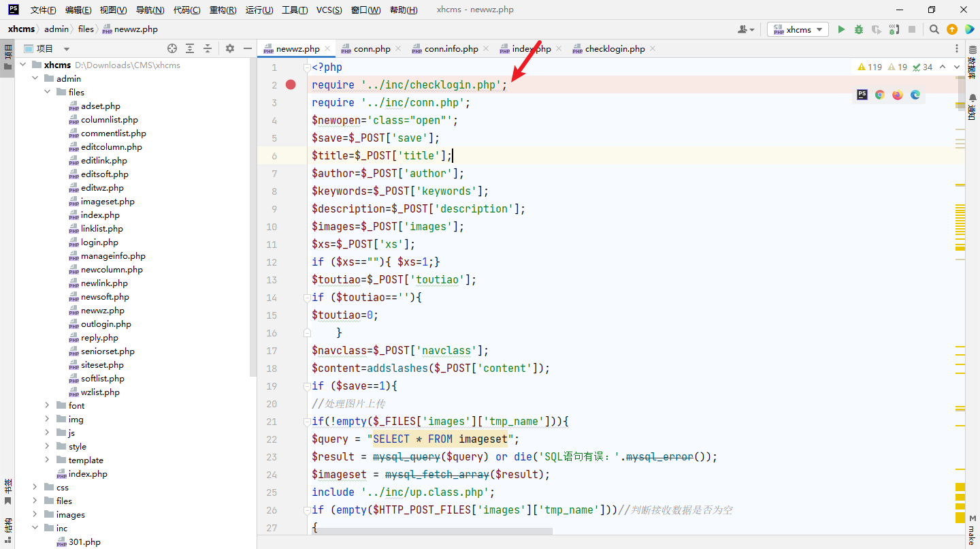Open the colorful JetBrains icon beside the update arrow
The width and height of the screenshot is (980, 549).
click(x=969, y=29)
